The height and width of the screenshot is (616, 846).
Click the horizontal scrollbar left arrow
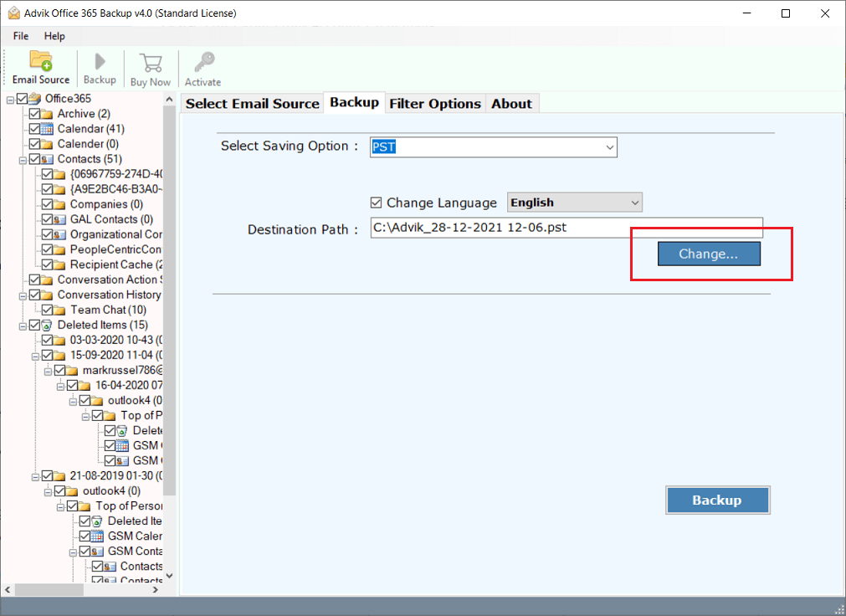(x=8, y=589)
